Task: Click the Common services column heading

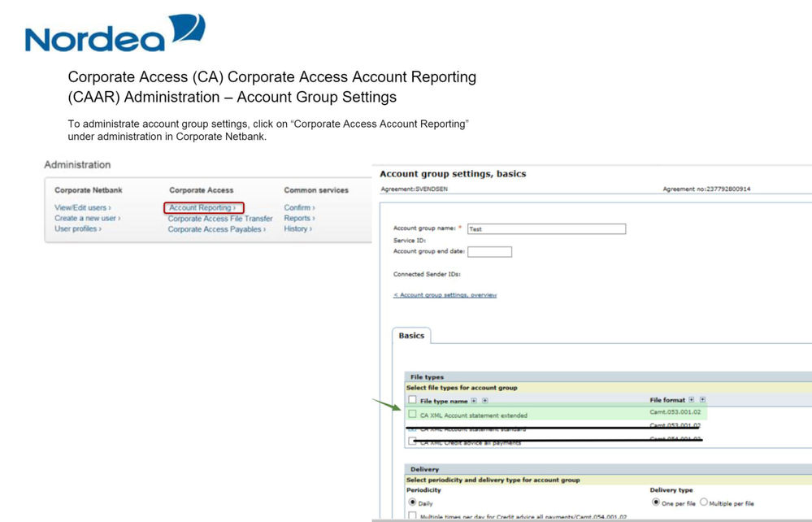Action: click(x=316, y=190)
